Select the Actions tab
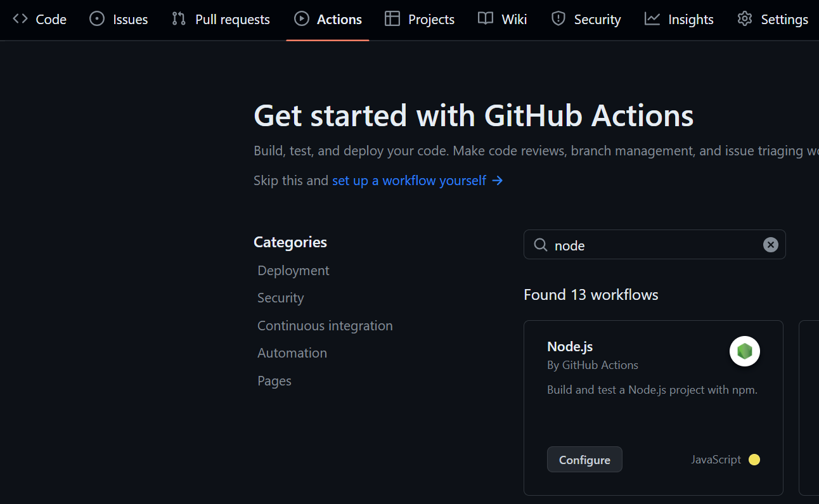The image size is (819, 504). [328, 19]
